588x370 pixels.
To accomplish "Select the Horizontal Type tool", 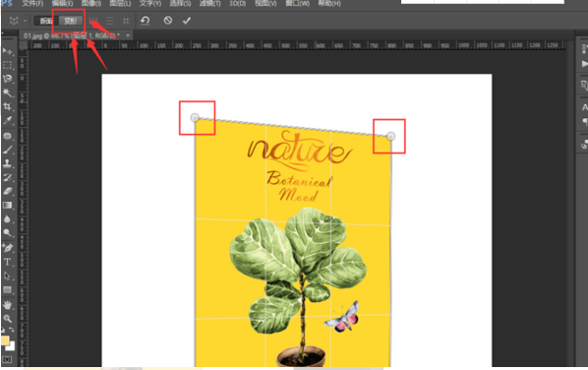I will coord(7,262).
